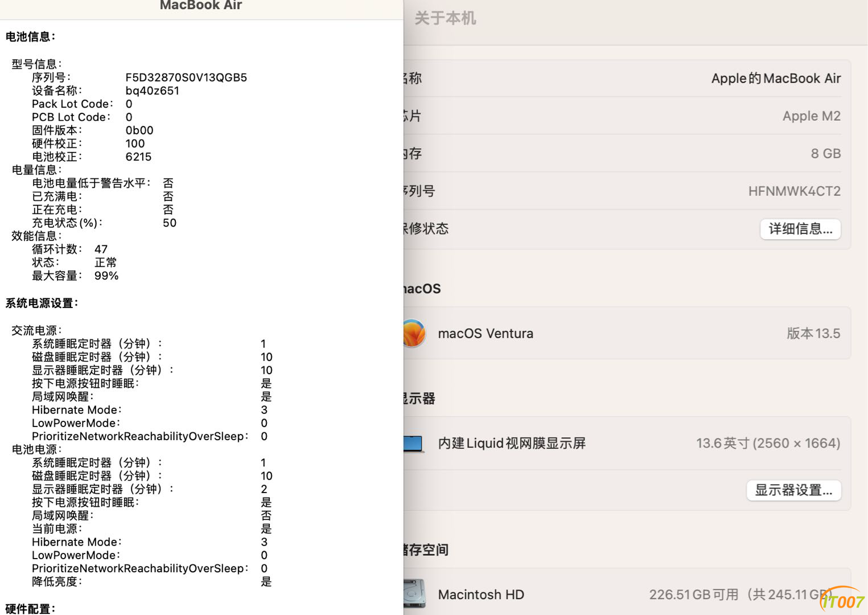Open 显示器设置… display settings button

coord(793,490)
